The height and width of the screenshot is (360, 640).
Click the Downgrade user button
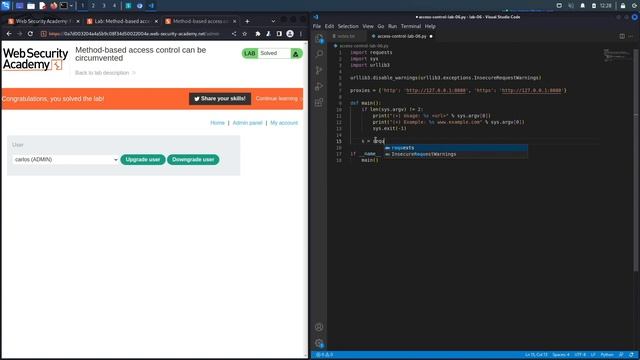click(193, 160)
